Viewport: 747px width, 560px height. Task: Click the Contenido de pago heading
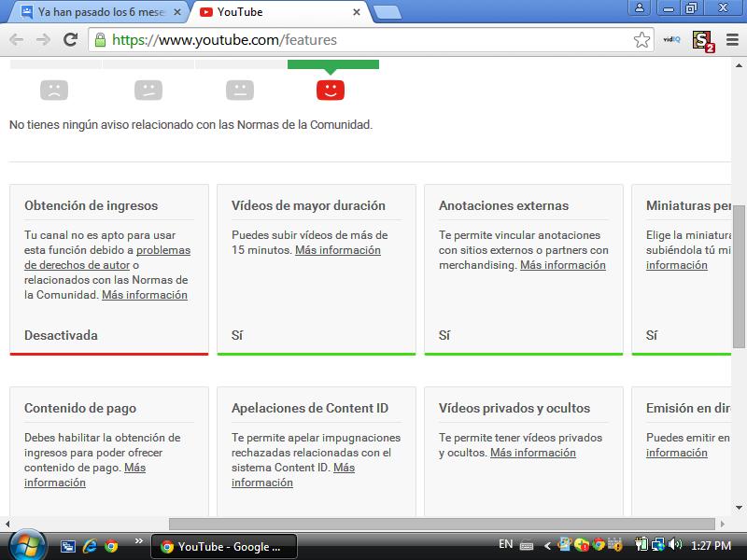80,408
